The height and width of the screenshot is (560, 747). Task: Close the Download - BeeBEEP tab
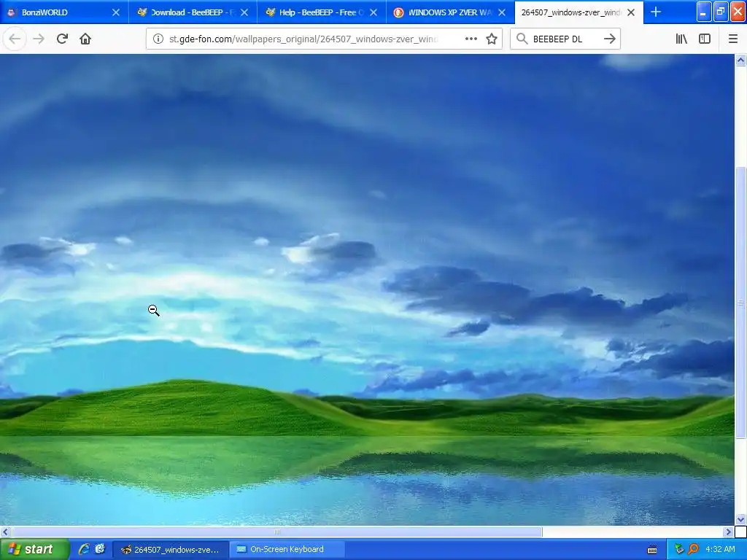[244, 12]
